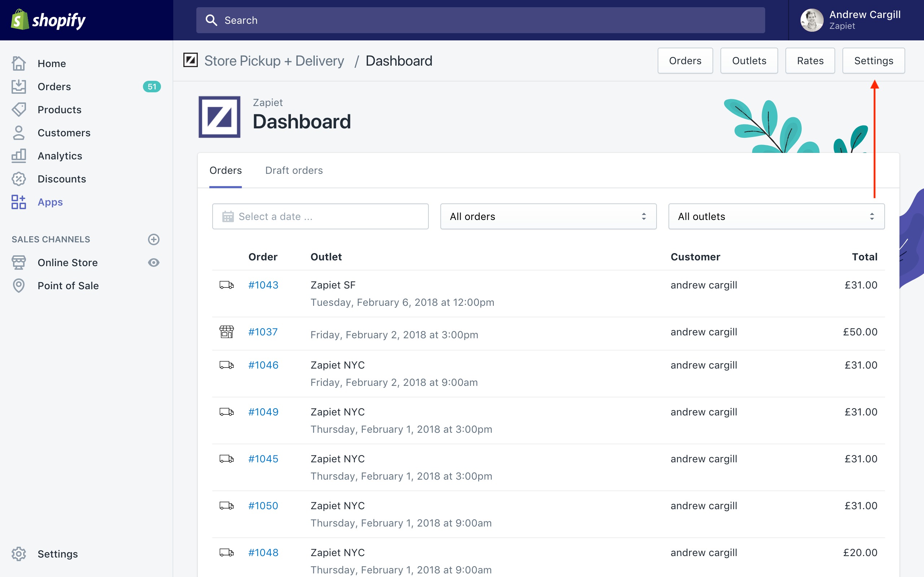Switch to the Draft orders tab

[x=293, y=170]
